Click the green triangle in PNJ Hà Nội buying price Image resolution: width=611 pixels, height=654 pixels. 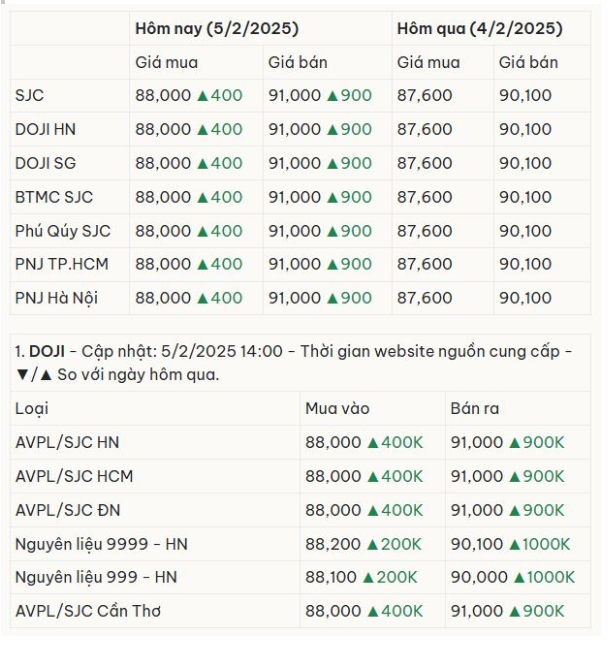pyautogui.click(x=202, y=299)
